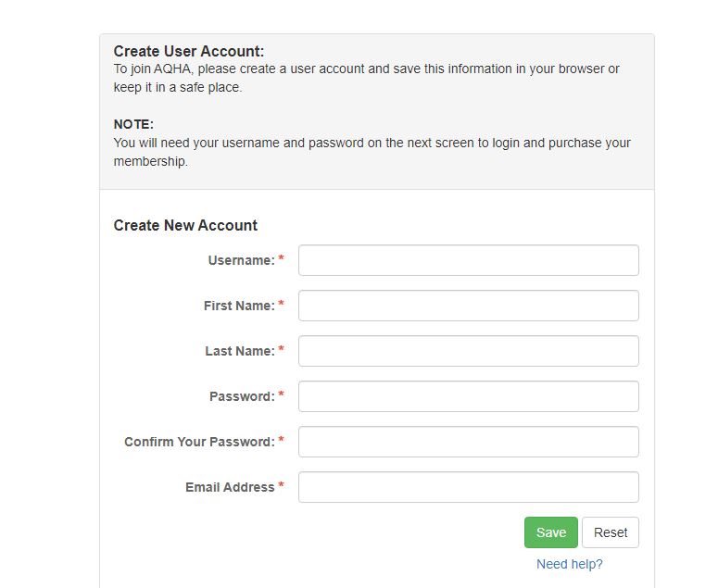This screenshot has height=588, width=718.
Task: Focus the Confirm Your Password box
Action: (468, 442)
